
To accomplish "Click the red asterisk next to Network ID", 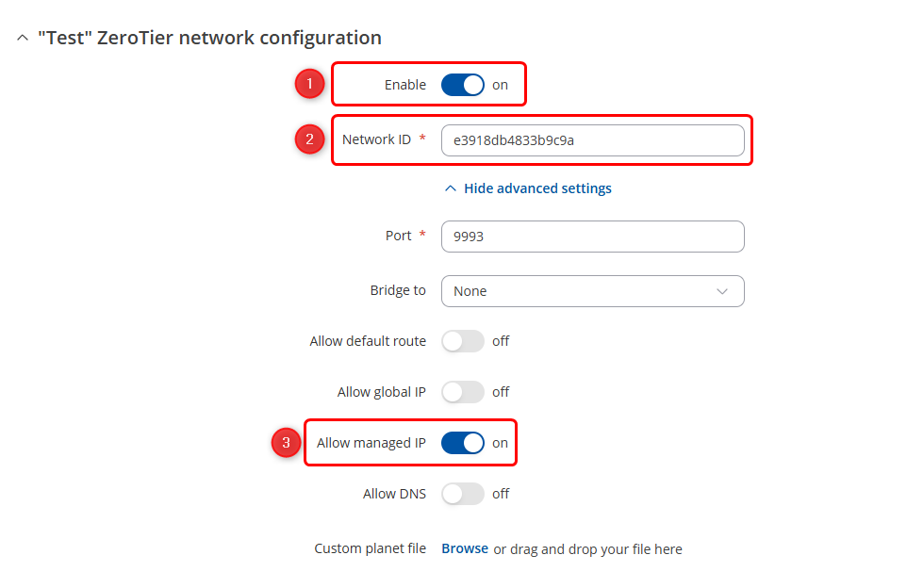I will 422,139.
